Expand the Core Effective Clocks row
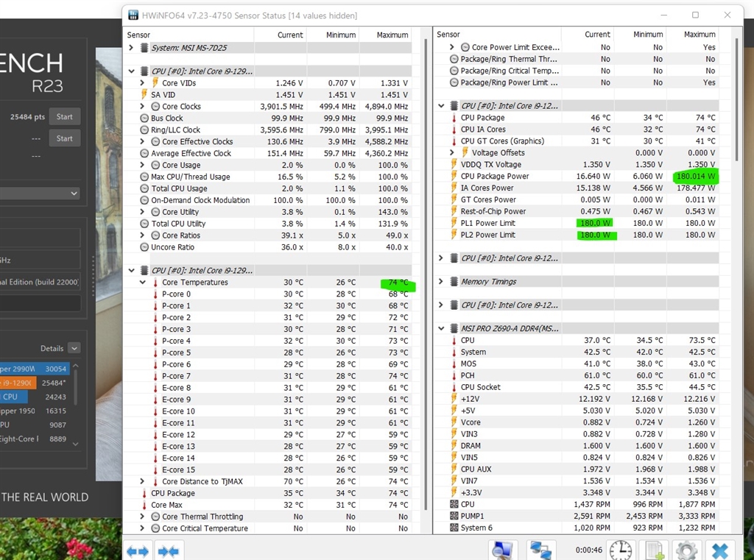 pyautogui.click(x=142, y=141)
